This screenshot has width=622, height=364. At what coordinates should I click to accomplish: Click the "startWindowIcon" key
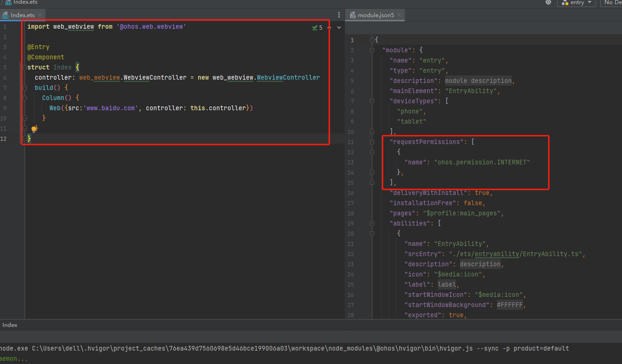(436, 295)
